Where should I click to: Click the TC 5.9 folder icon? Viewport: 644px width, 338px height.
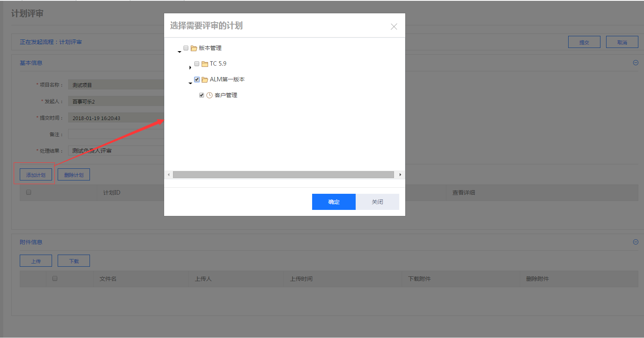point(204,64)
